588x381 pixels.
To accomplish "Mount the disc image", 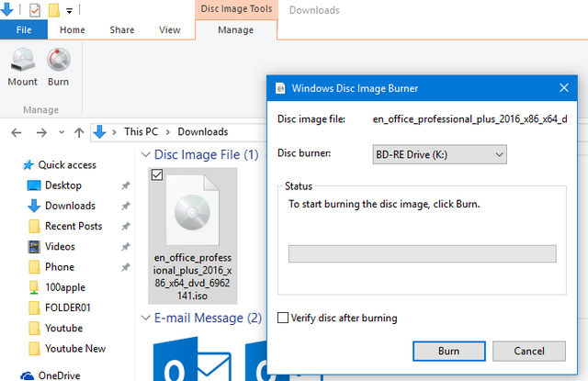I will [x=22, y=67].
